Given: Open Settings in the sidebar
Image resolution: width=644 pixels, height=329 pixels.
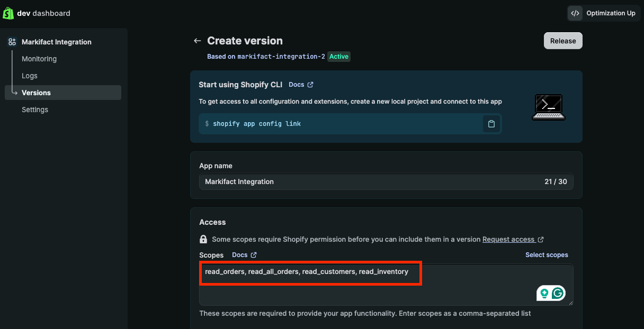Looking at the screenshot, I should (x=35, y=109).
